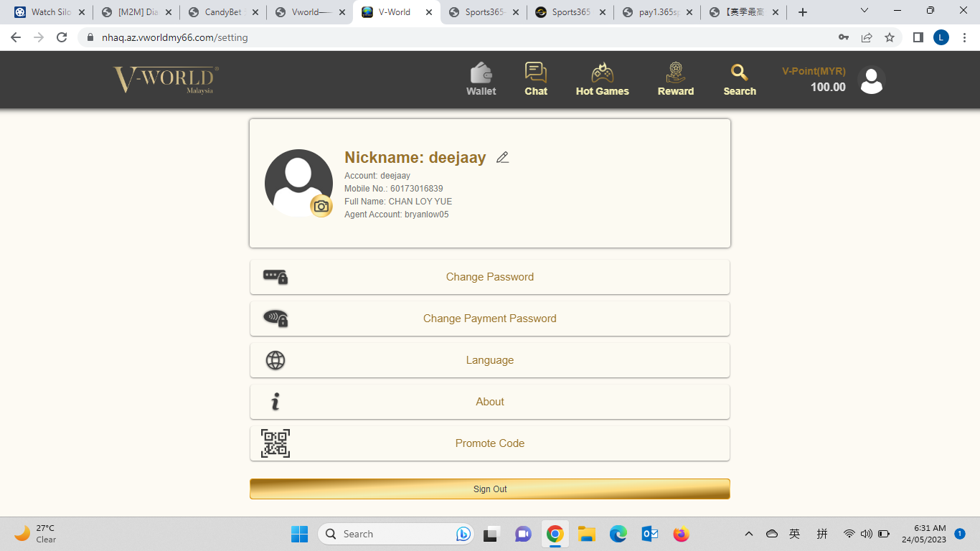Change profile photo via camera icon

pos(321,207)
